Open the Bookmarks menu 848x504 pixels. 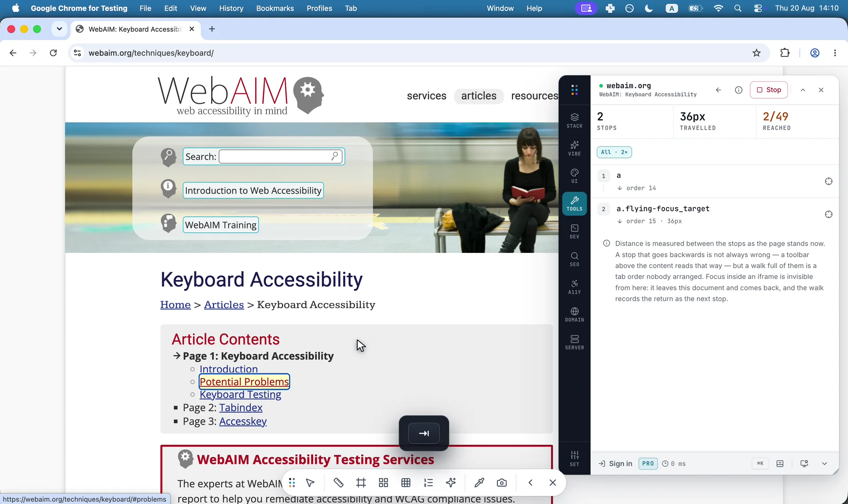275,8
